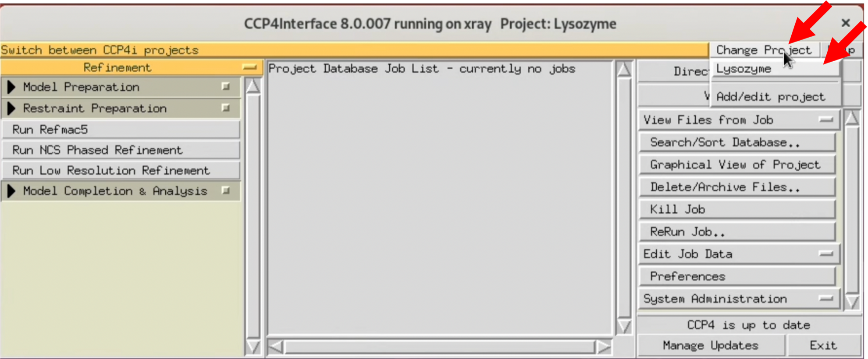This screenshot has height=359, width=868.
Task: Click job list horizontal scroll left arrow
Action: [x=276, y=347]
